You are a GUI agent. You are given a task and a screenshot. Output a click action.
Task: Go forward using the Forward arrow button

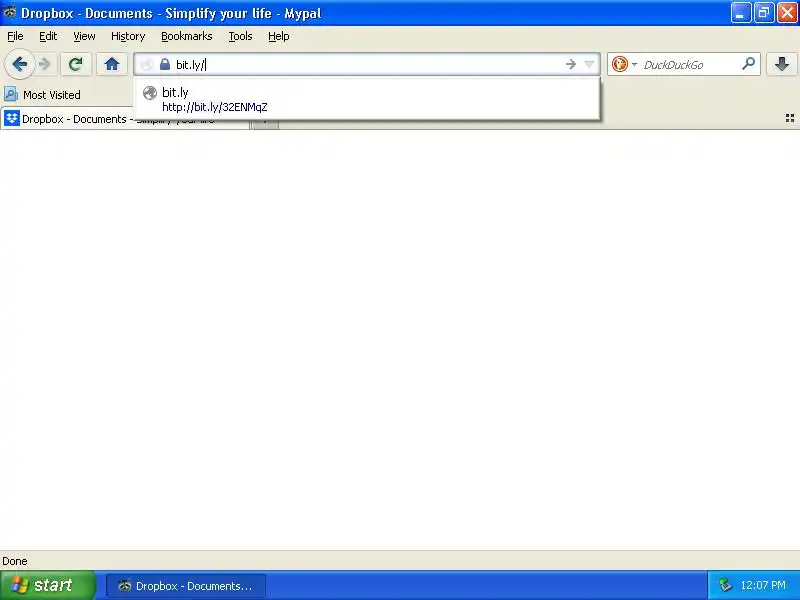pos(45,64)
